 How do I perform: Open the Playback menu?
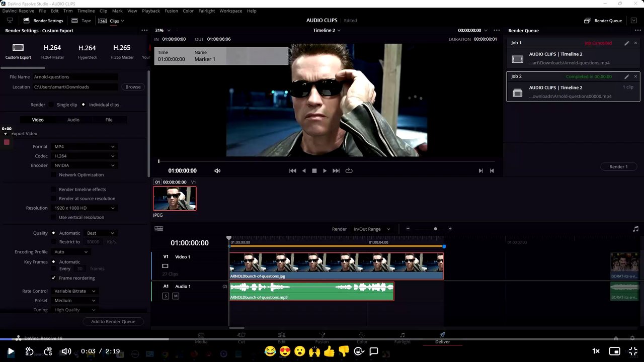151,11
